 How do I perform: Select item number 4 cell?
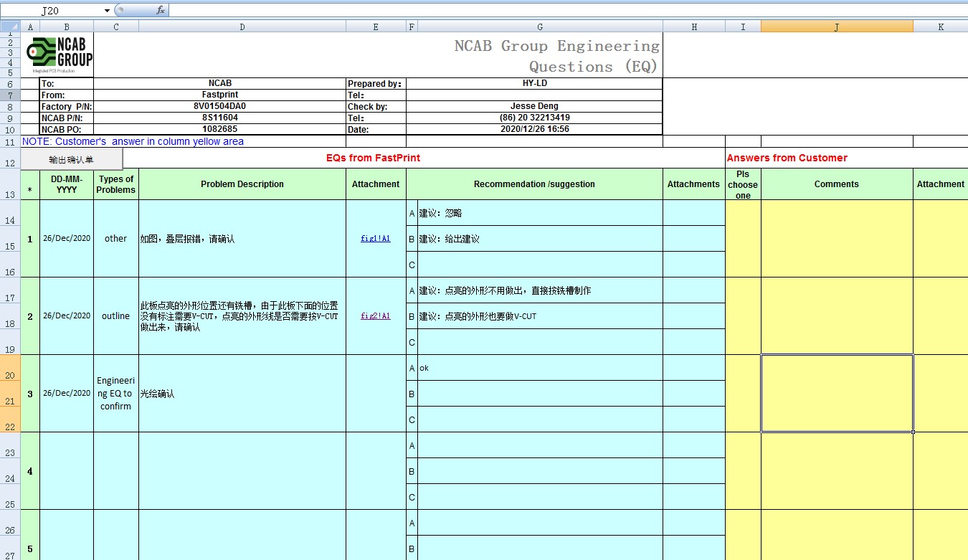click(x=30, y=471)
